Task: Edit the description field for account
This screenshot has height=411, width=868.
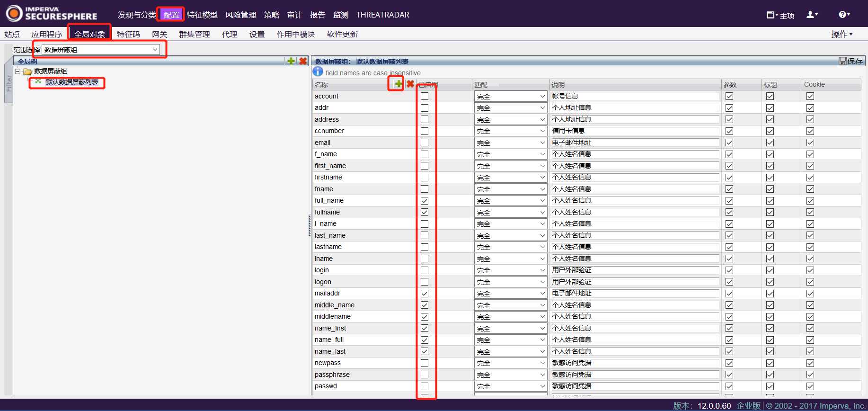Action: point(635,96)
